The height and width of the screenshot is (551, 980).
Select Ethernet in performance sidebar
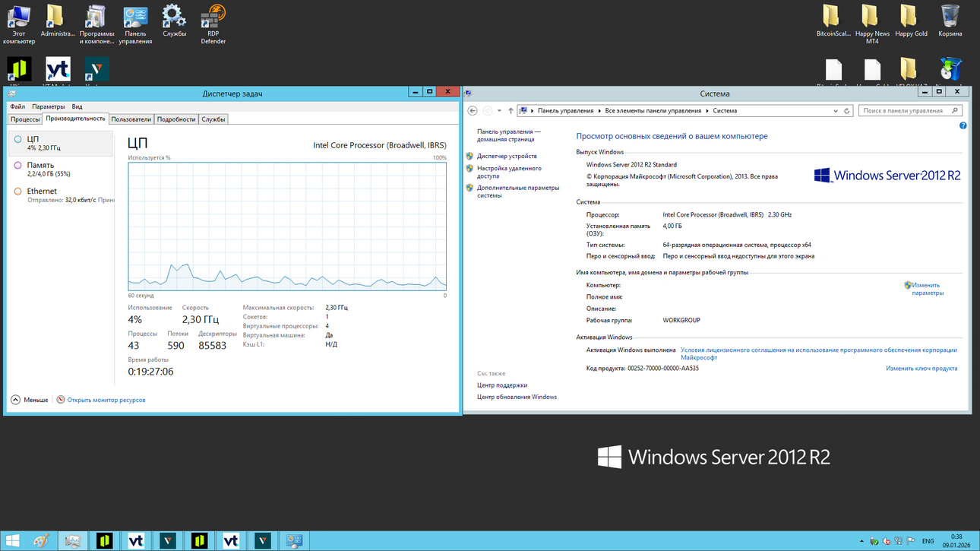click(x=61, y=195)
